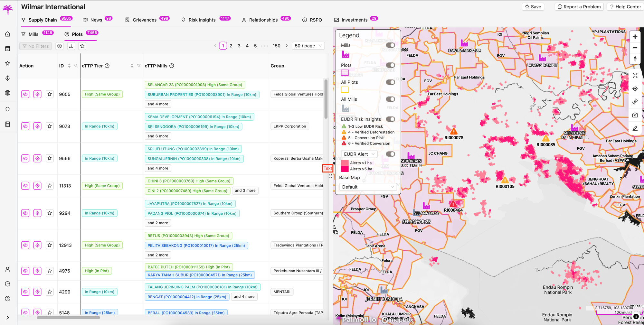The width and height of the screenshot is (644, 325).
Task: Click favorites star filter next to download
Action: (82, 46)
